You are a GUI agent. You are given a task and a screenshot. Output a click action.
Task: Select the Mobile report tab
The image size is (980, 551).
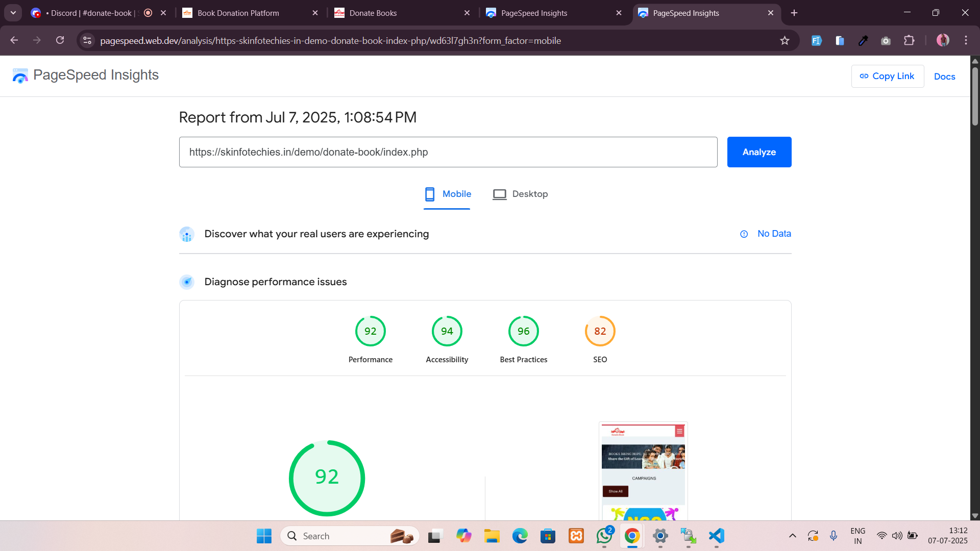(447, 194)
